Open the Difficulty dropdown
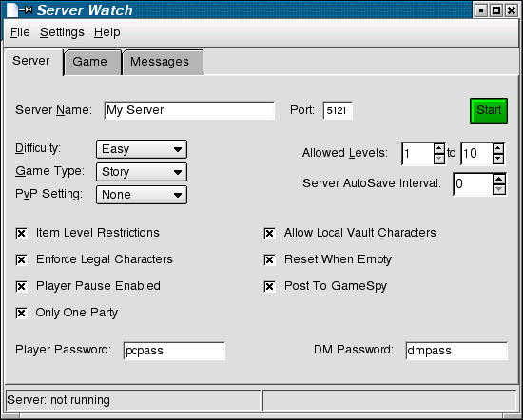Viewport: 523px width, 420px height. click(x=142, y=149)
